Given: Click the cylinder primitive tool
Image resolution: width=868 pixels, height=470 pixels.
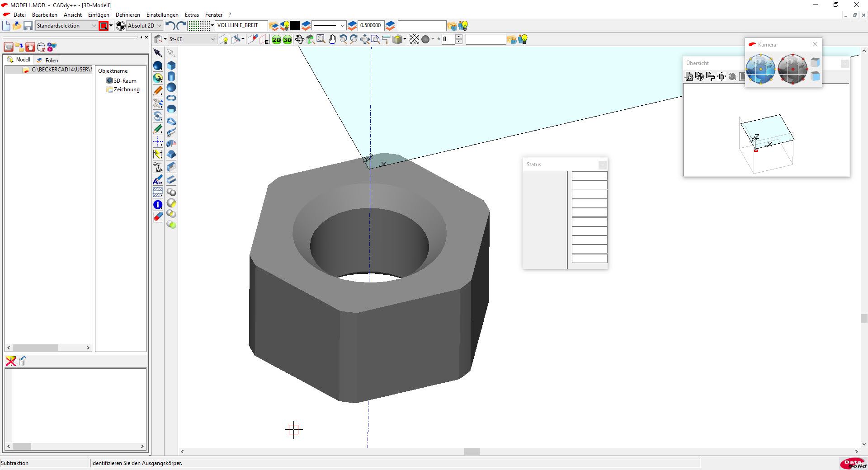Looking at the screenshot, I should click(x=171, y=76).
